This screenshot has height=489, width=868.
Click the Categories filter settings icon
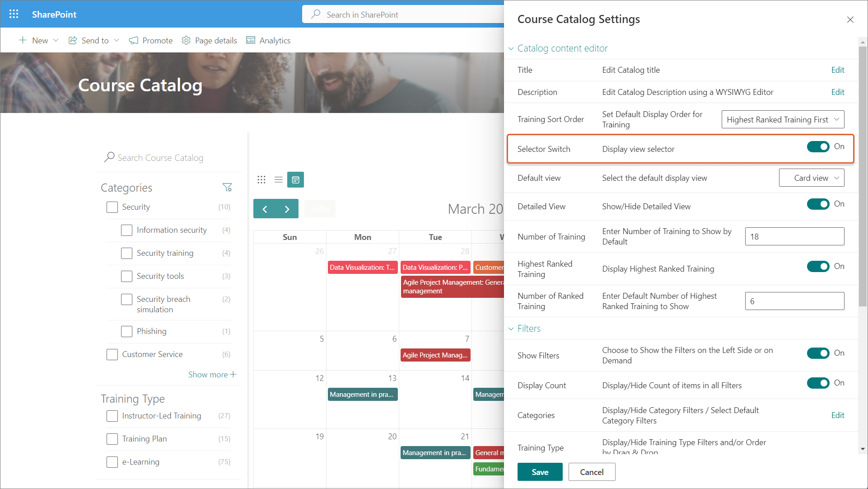227,187
